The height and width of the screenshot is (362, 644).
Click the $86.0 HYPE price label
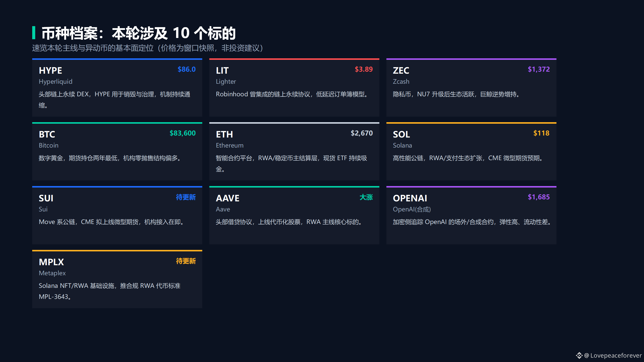[x=186, y=69]
